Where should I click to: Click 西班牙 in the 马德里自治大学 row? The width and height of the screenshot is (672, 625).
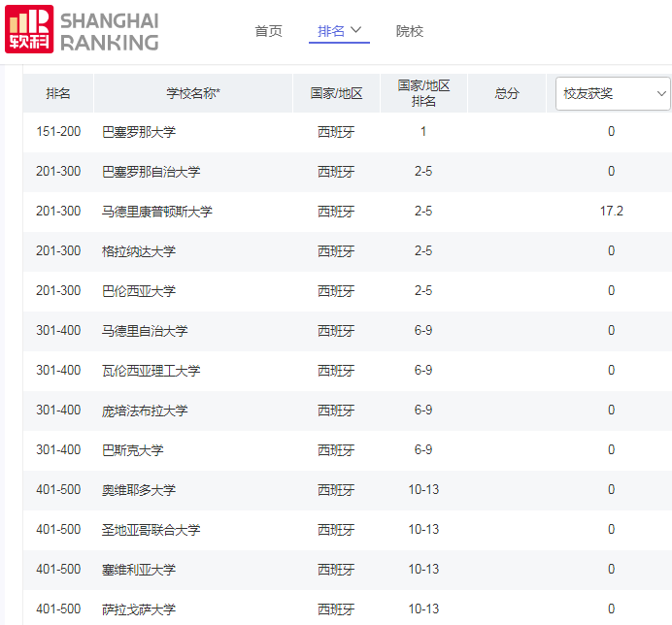pyautogui.click(x=336, y=331)
